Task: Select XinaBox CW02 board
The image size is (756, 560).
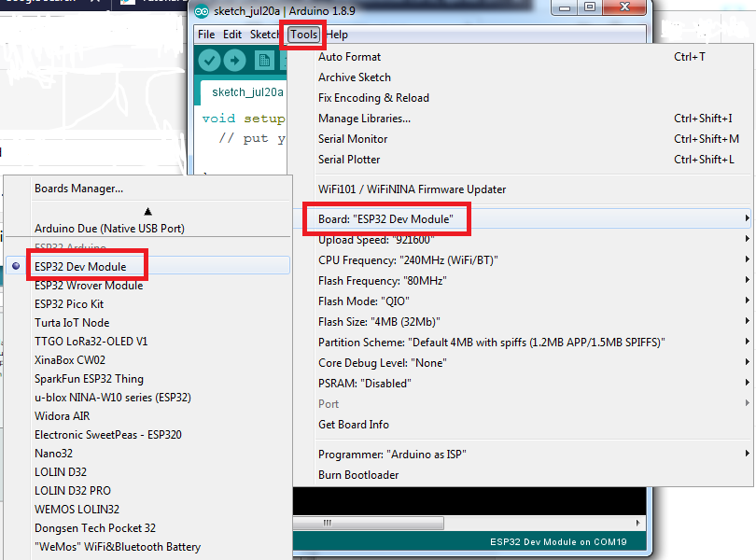Action: (148, 360)
